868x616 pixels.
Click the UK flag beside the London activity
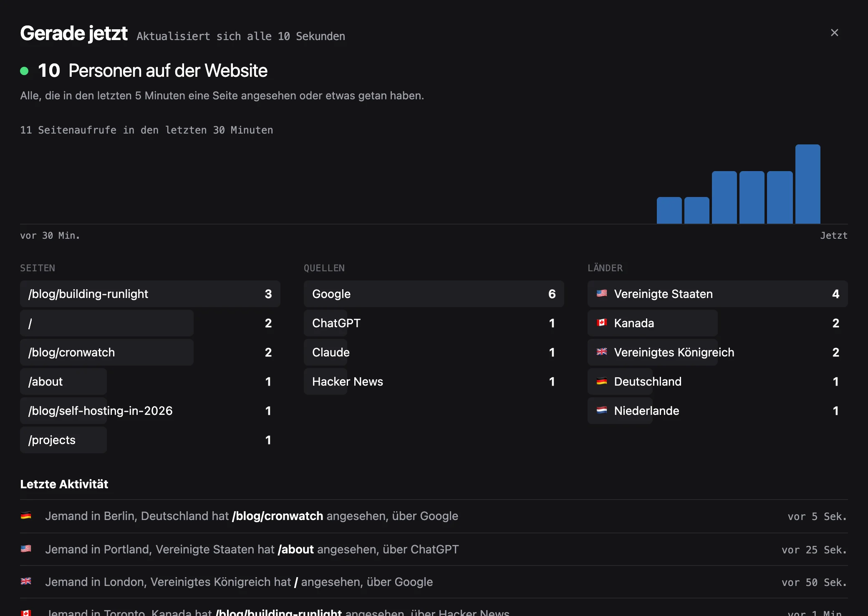click(x=26, y=581)
